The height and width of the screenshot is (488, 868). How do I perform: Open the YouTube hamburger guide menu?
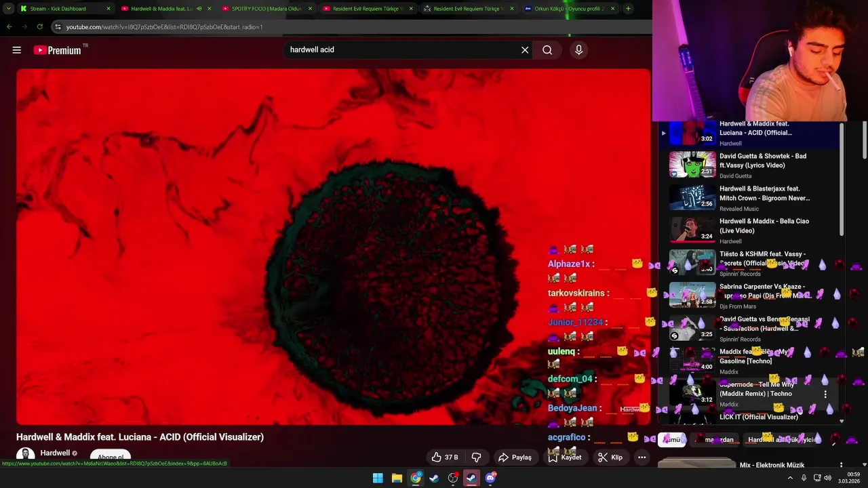(x=17, y=49)
